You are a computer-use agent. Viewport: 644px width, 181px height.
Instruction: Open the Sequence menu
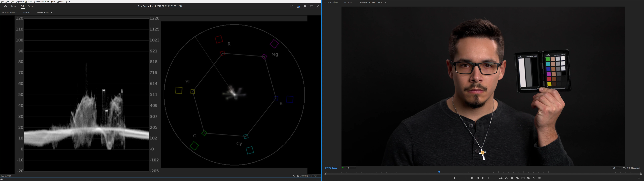point(19,2)
